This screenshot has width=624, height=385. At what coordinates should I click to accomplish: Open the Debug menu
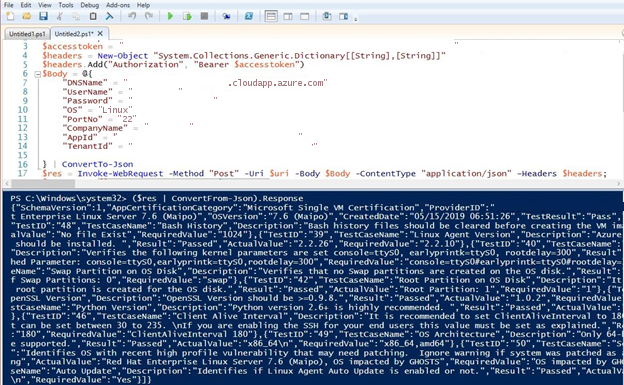90,5
